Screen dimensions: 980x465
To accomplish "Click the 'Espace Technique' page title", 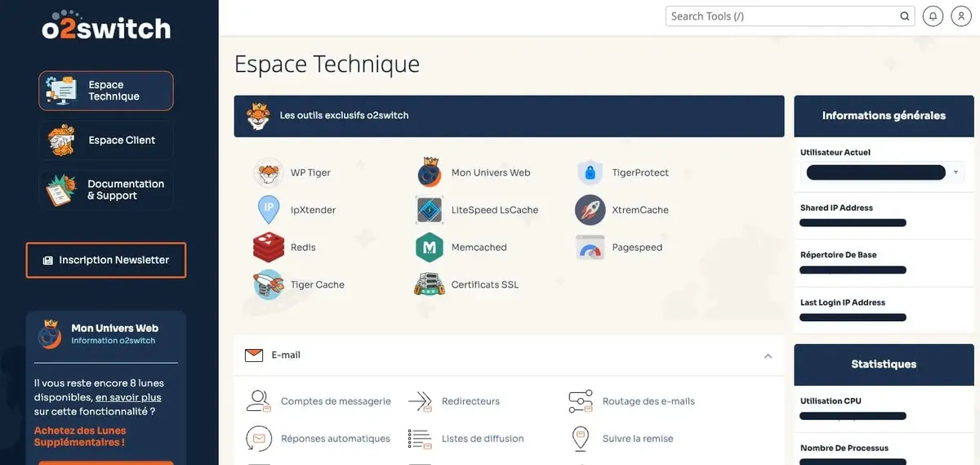I will coord(327,64).
